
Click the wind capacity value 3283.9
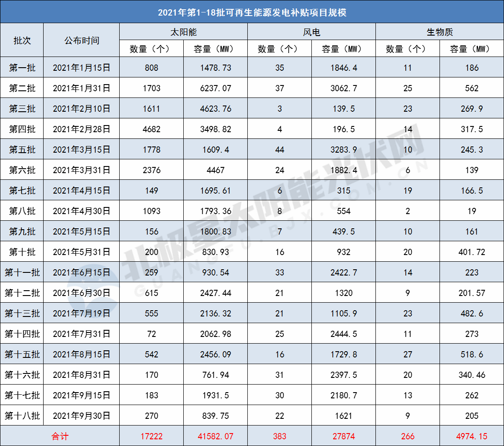[343, 149]
